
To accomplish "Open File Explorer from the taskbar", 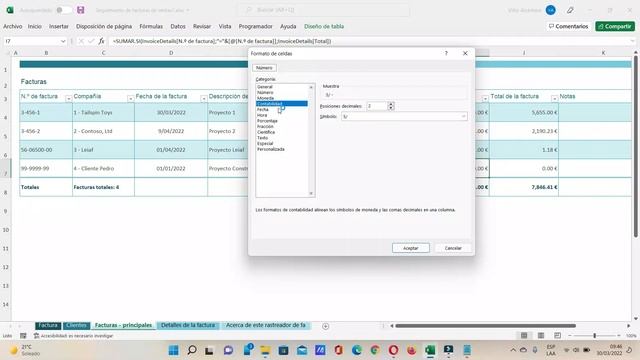I will pos(265,350).
